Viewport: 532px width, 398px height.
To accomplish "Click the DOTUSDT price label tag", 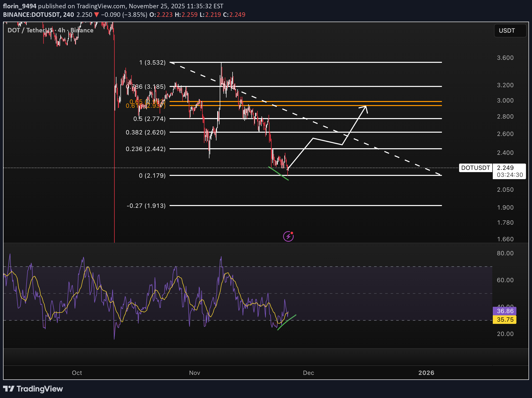I will pos(475,168).
